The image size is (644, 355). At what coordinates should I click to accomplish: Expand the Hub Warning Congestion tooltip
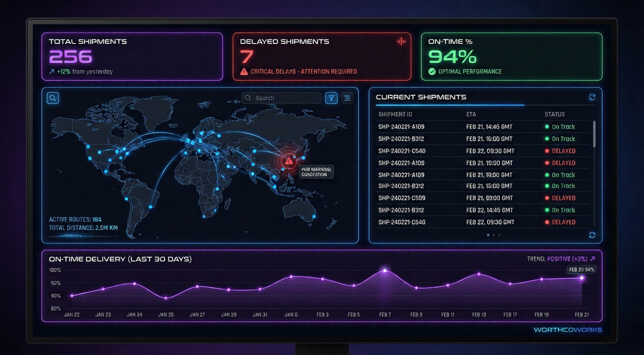pyautogui.click(x=317, y=172)
